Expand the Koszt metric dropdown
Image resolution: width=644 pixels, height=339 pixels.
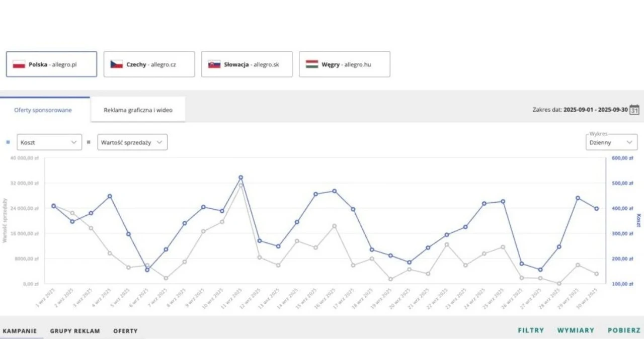point(49,142)
